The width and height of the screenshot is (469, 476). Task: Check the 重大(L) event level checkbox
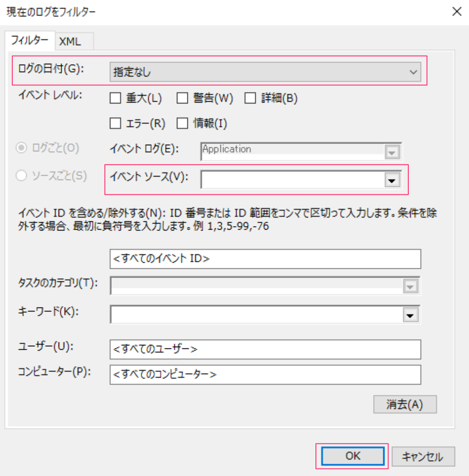(x=115, y=98)
